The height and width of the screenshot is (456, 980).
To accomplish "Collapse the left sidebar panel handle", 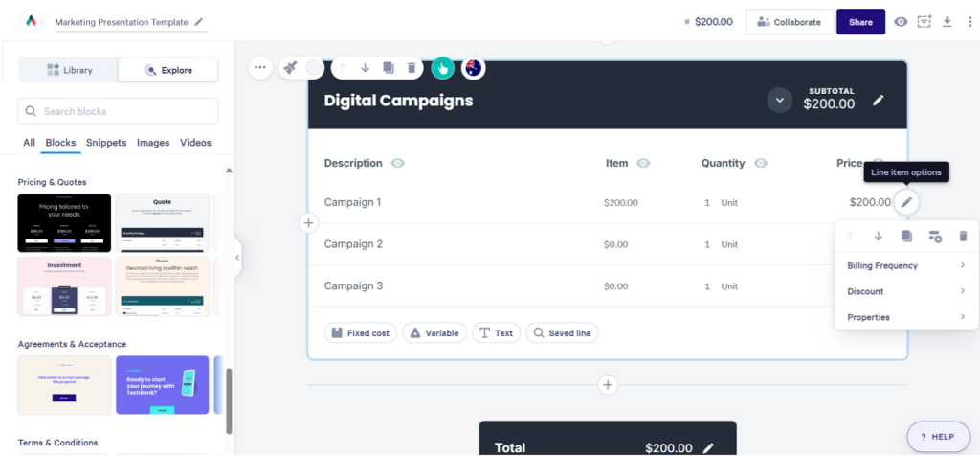I will tap(237, 257).
